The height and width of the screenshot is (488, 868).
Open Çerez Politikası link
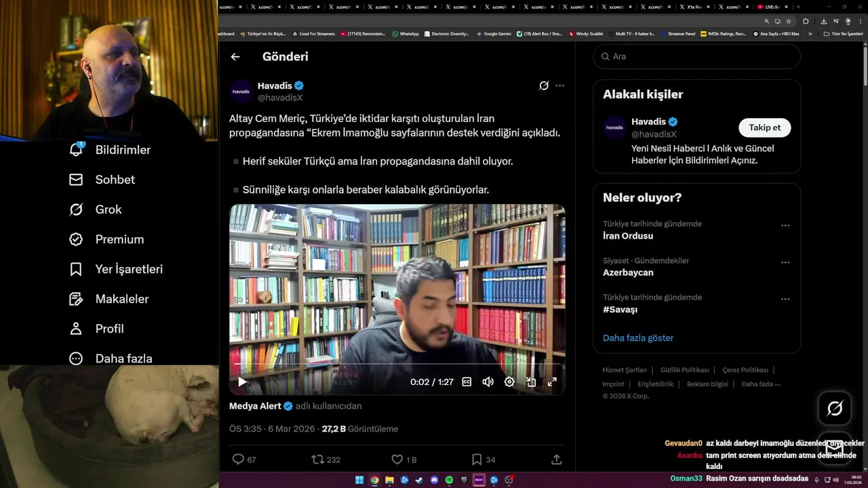click(745, 370)
